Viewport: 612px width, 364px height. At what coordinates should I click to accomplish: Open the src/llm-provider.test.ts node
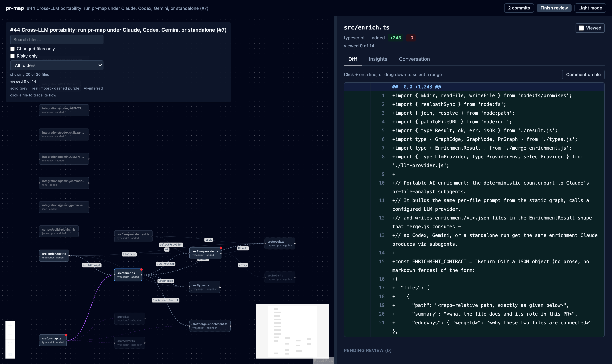[x=133, y=236]
